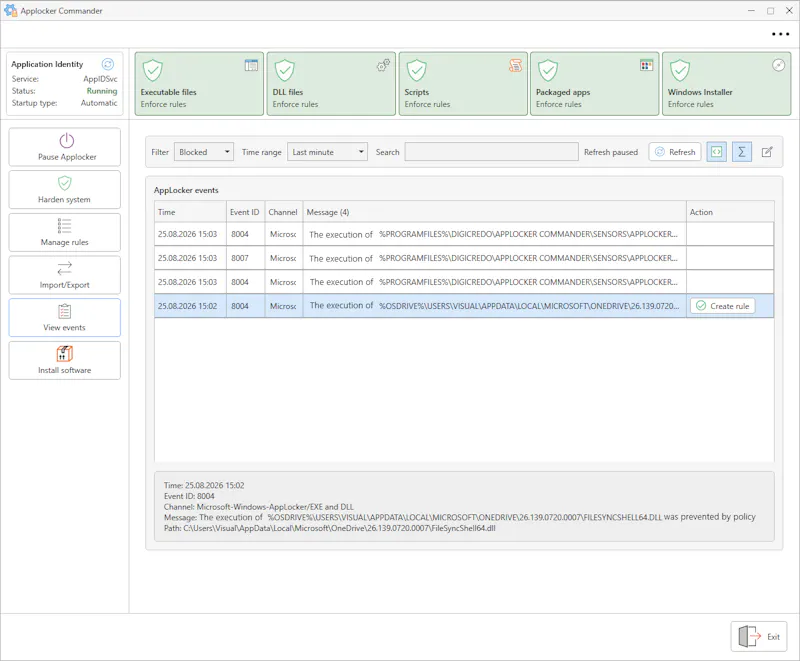Click the Application Identity refresh icon
800x661 pixels.
click(108, 64)
